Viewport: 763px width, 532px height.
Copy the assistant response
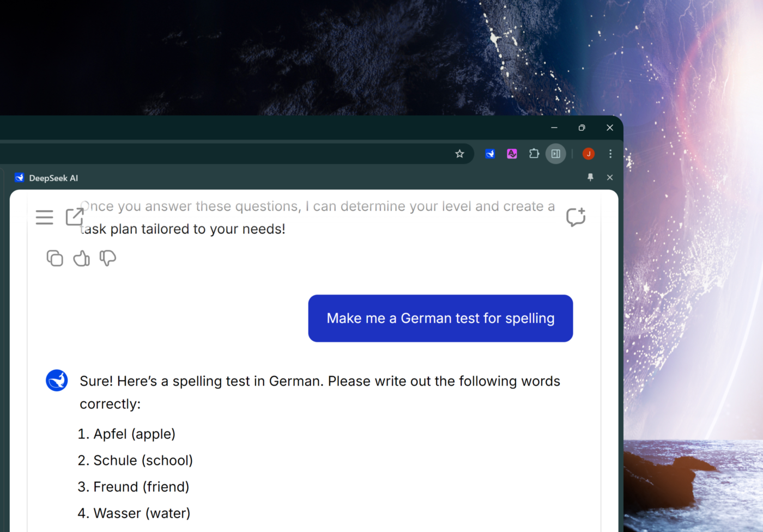(55, 258)
